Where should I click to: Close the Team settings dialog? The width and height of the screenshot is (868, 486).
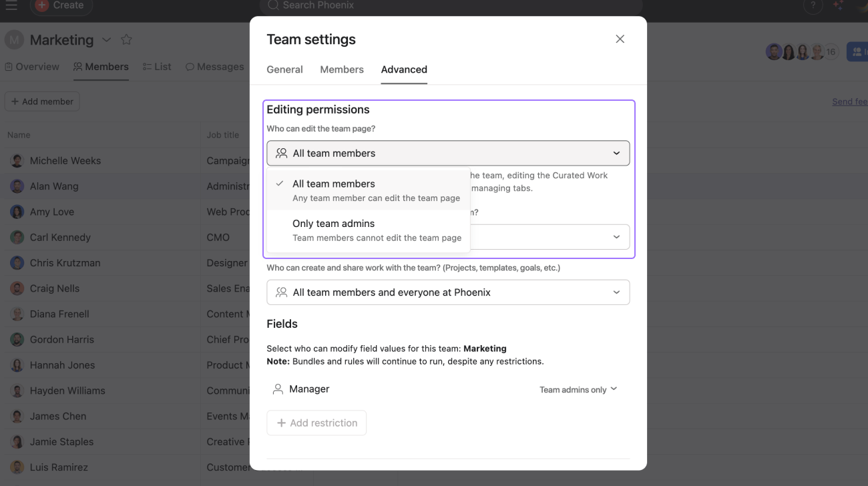point(620,39)
